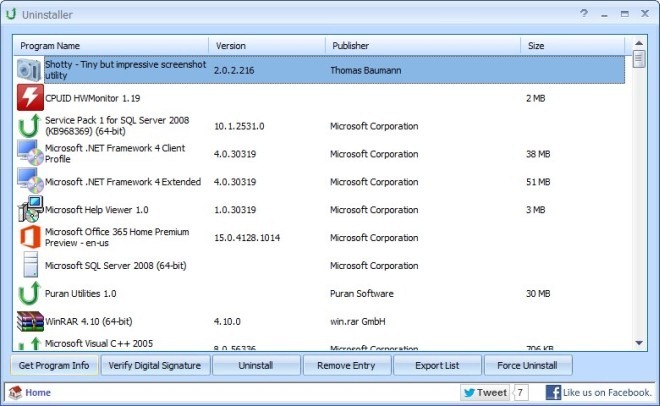
Task: Click the 30 MB size for Puran Utilities
Action: [x=538, y=293]
